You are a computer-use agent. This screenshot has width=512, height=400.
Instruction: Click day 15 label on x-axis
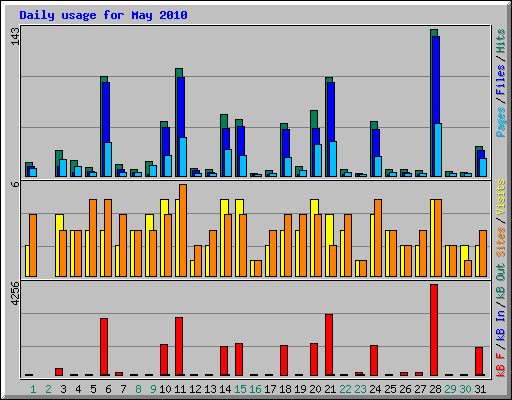coord(240,389)
